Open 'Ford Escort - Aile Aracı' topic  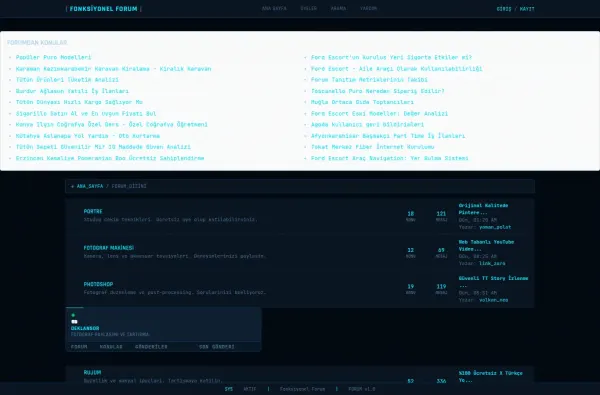[396, 69]
